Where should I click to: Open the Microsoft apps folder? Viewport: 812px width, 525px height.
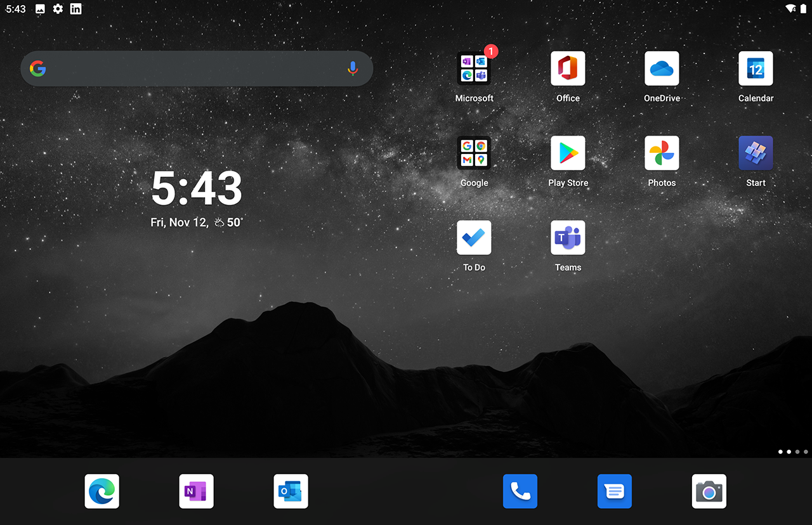coord(474,68)
